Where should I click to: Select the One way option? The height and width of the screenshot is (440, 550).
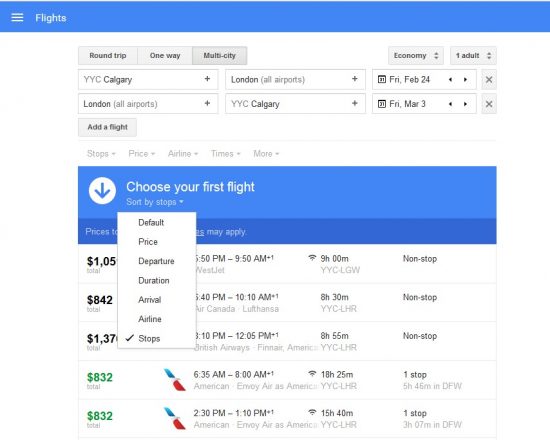point(165,55)
